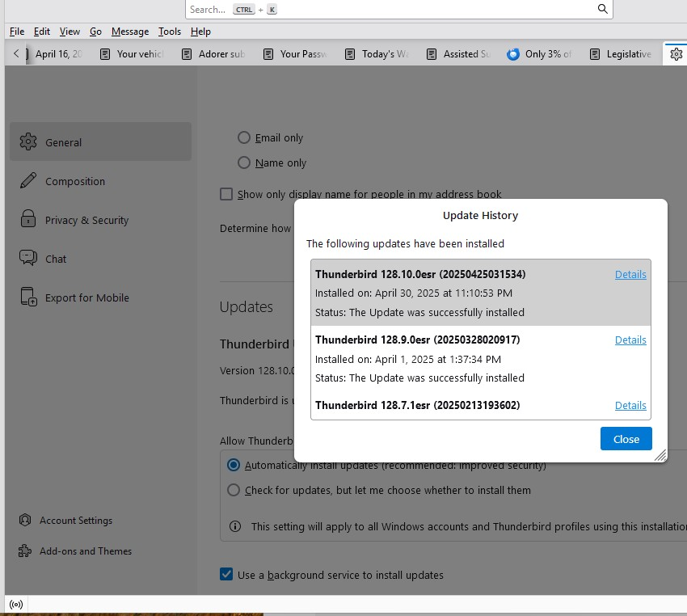Screen dimensions: 687x616
Task: Select Automatically install updates option
Action: point(234,465)
